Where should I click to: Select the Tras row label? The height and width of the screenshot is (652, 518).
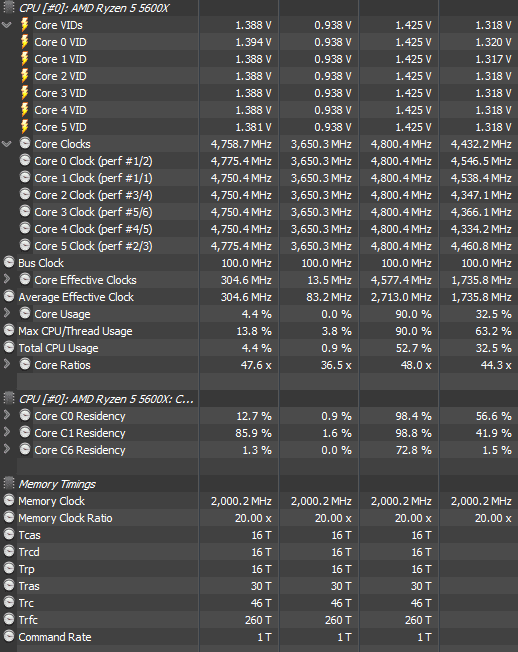tap(29, 586)
